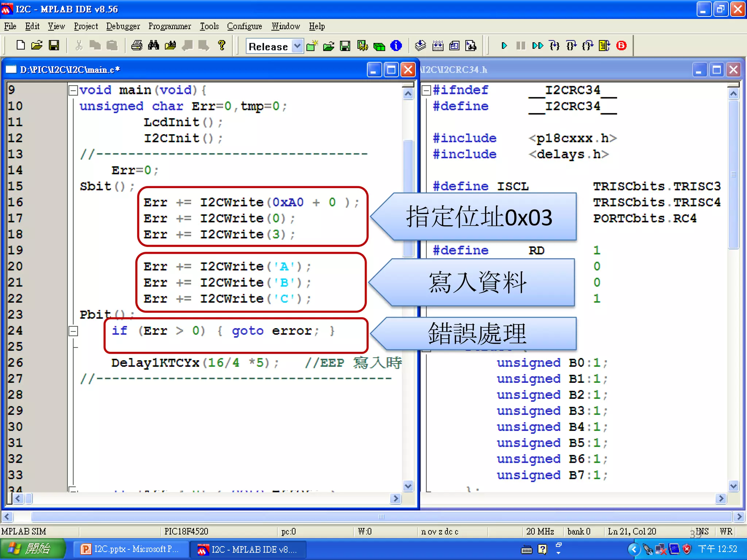Copy selection with the toolbar Copy icon

point(95,45)
